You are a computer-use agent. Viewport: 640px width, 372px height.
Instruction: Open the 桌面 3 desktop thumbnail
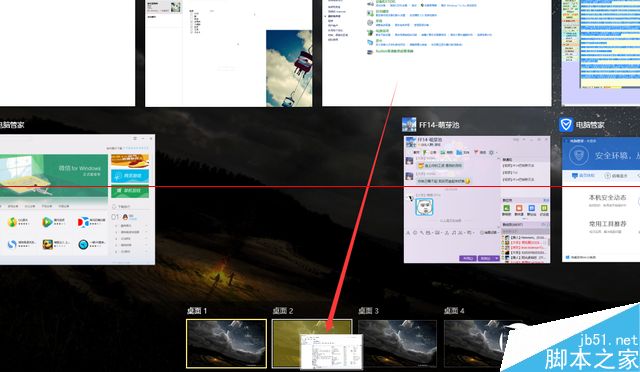pyautogui.click(x=398, y=343)
